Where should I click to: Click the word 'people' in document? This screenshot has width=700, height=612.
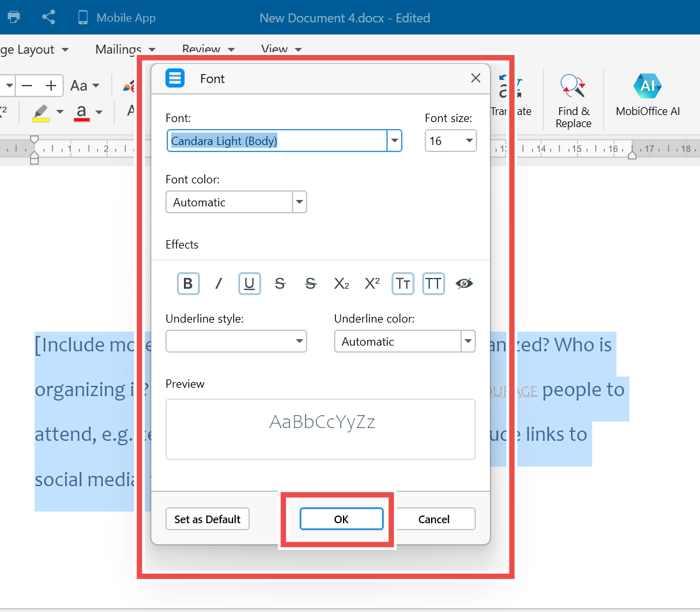tap(571, 390)
